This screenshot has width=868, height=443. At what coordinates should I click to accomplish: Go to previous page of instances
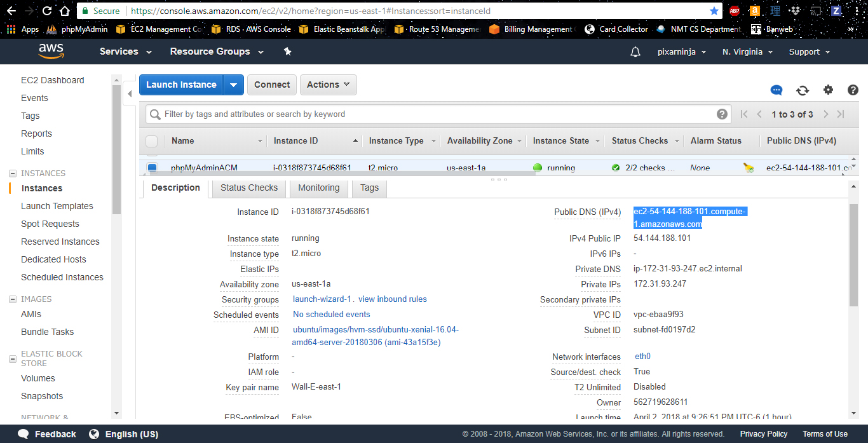pyautogui.click(x=759, y=114)
